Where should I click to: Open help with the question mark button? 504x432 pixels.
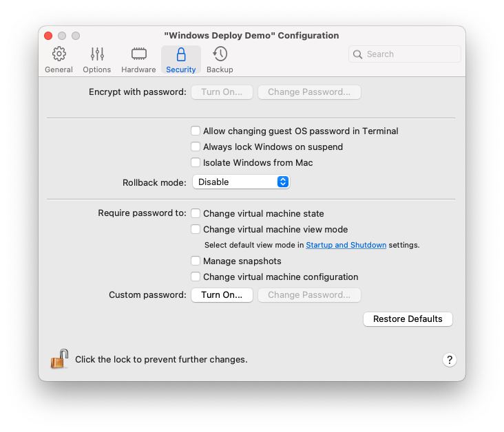pos(449,360)
